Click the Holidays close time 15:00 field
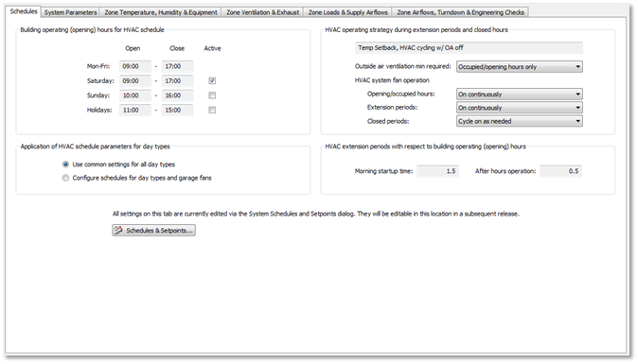Screen dimensions: 638x364 (x=177, y=110)
